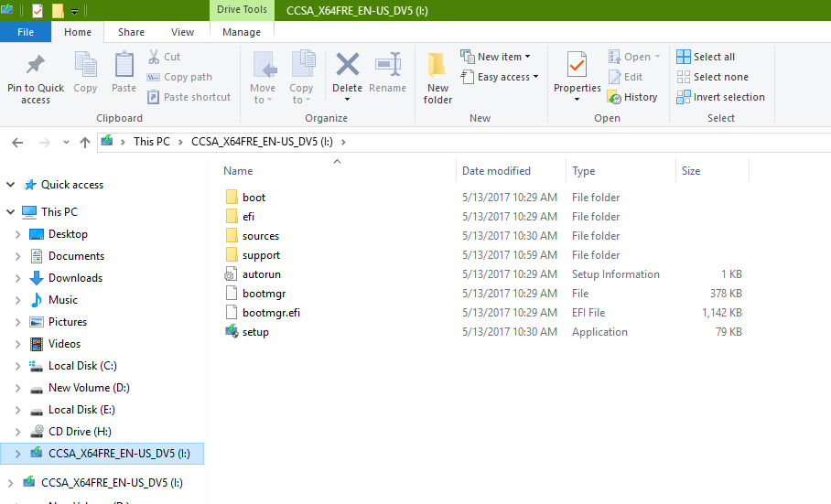The width and height of the screenshot is (831, 504).
Task: Select the boot folder
Action: 246,198
